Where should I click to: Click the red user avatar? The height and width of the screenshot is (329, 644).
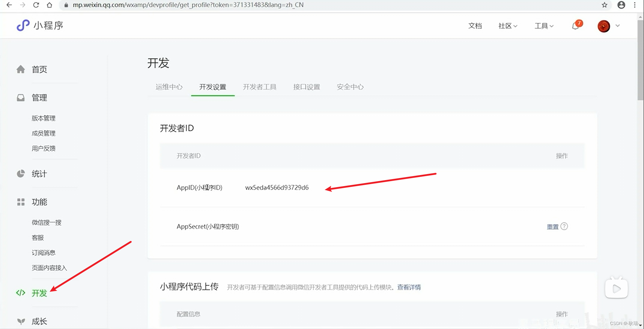tap(604, 26)
